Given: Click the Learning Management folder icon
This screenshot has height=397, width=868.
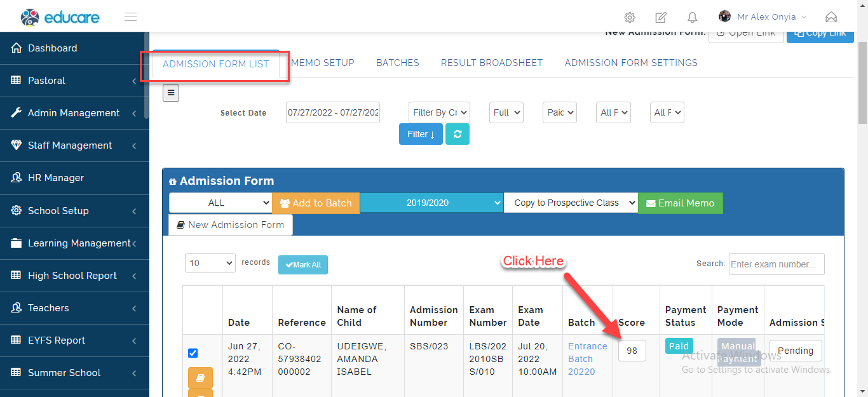Looking at the screenshot, I should [17, 243].
